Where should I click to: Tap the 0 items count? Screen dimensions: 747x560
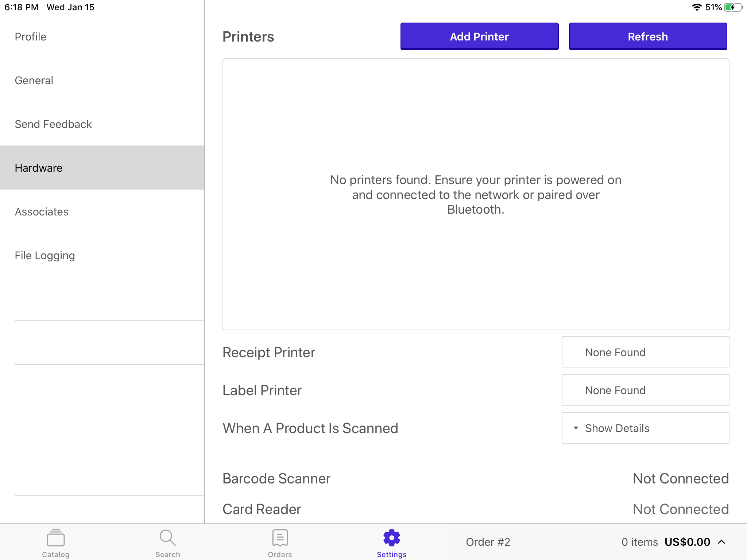click(x=639, y=542)
